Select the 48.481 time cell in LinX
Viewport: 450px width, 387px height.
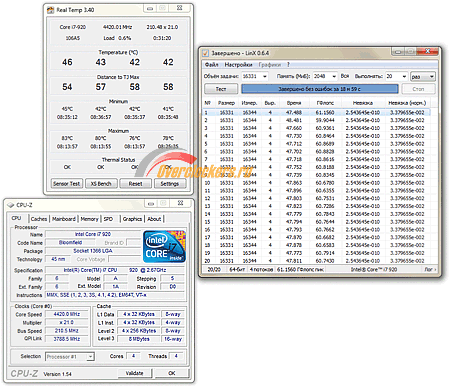pyautogui.click(x=294, y=120)
